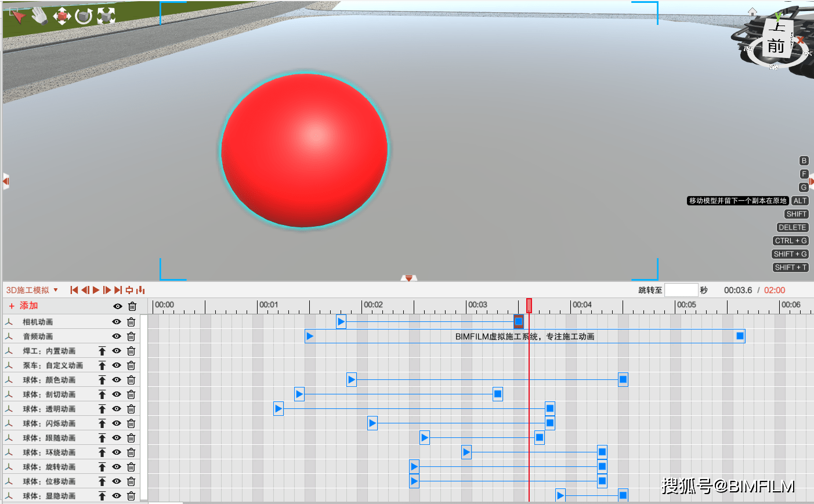The image size is (814, 504).
Task: Delete the 焊工：内置动画 track
Action: [131, 351]
